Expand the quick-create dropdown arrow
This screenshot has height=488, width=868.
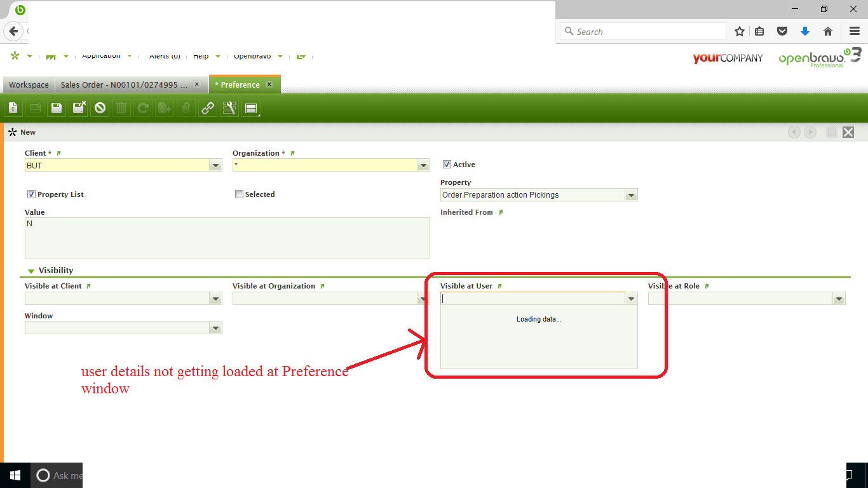pos(29,56)
